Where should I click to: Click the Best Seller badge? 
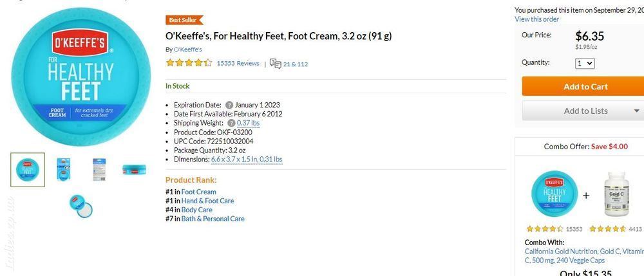[184, 20]
